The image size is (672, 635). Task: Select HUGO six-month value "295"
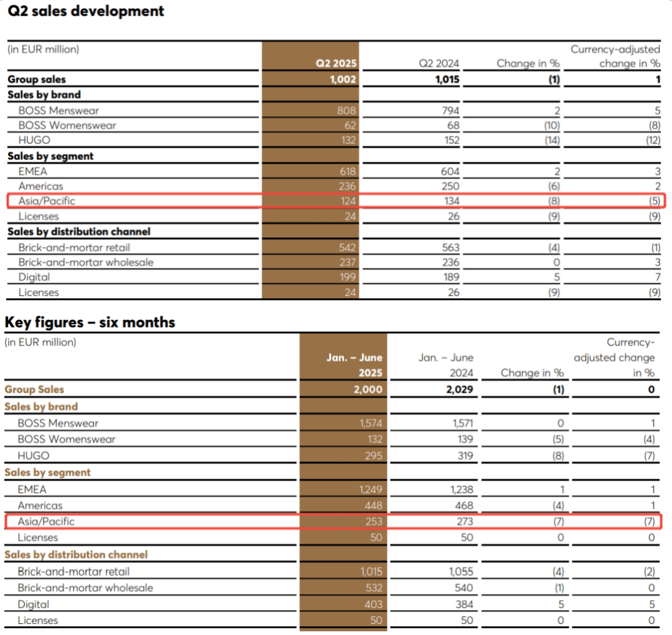tap(373, 455)
